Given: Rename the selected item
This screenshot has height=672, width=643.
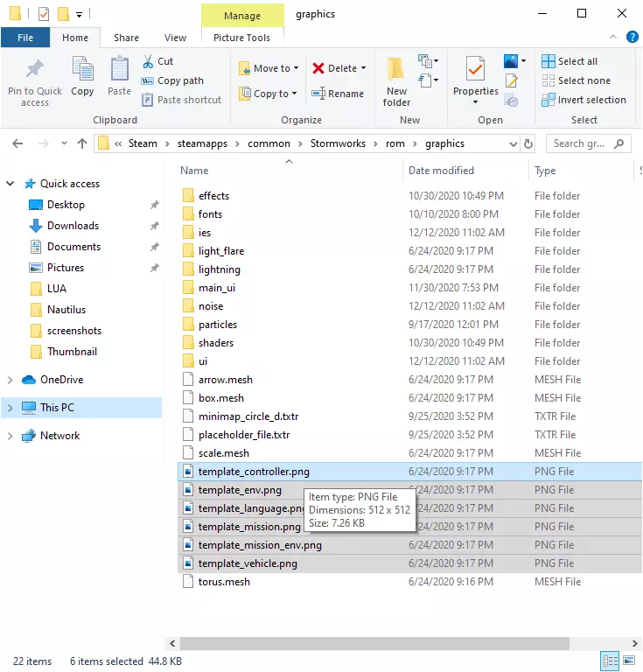Looking at the screenshot, I should (338, 94).
